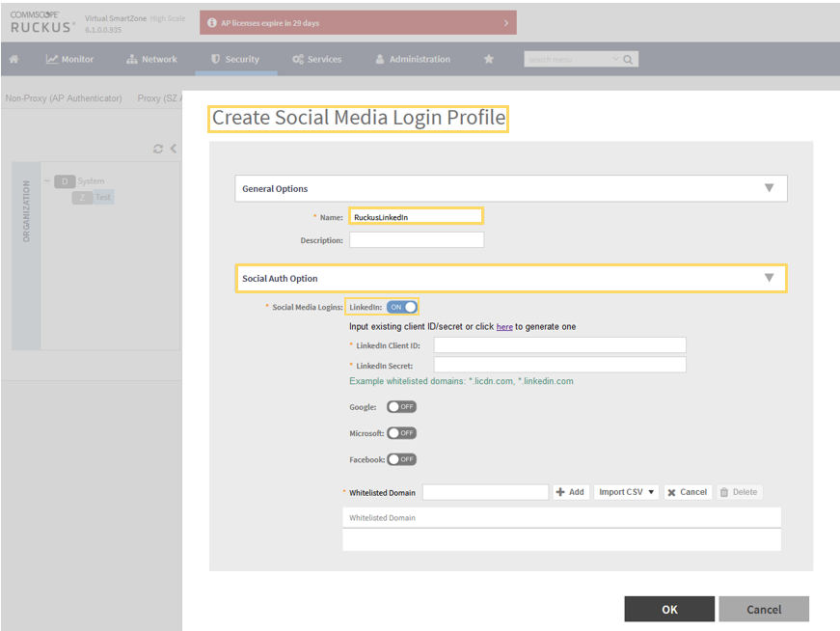
Task: Click the Delete whitelisted domain button
Action: (740, 492)
